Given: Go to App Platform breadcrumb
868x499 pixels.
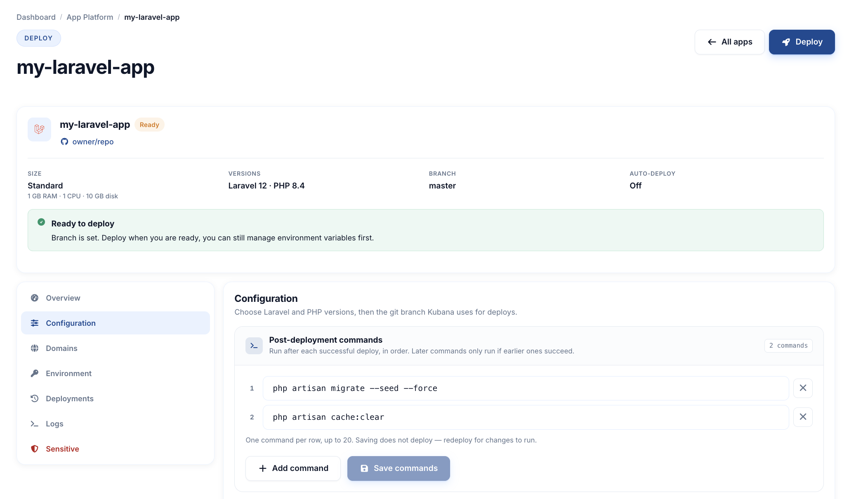Looking at the screenshot, I should coord(90,17).
